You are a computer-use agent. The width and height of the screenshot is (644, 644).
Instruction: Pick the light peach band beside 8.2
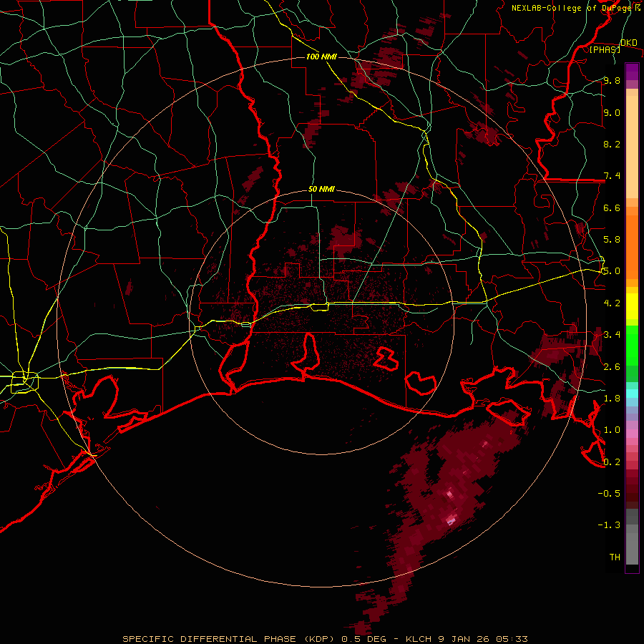point(632,148)
